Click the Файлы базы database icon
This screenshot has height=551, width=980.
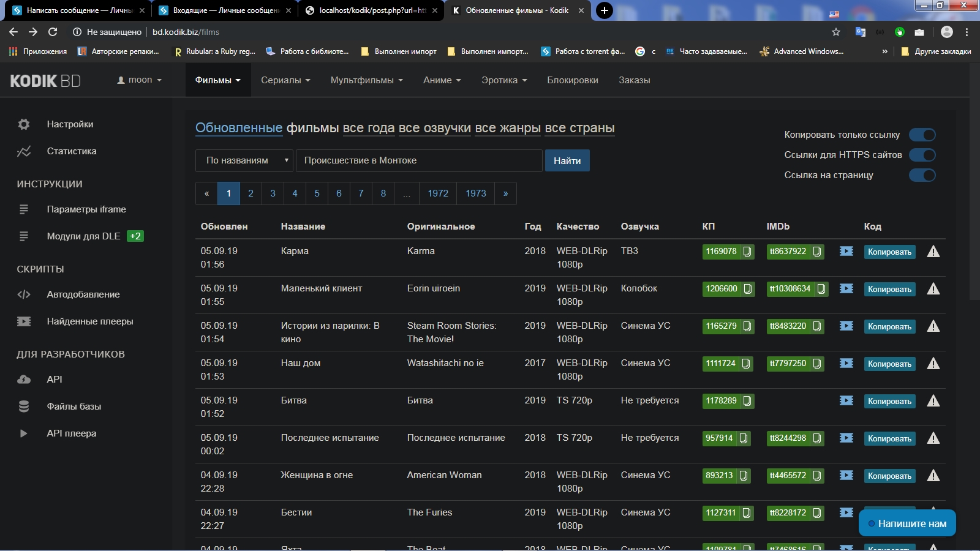(x=24, y=407)
